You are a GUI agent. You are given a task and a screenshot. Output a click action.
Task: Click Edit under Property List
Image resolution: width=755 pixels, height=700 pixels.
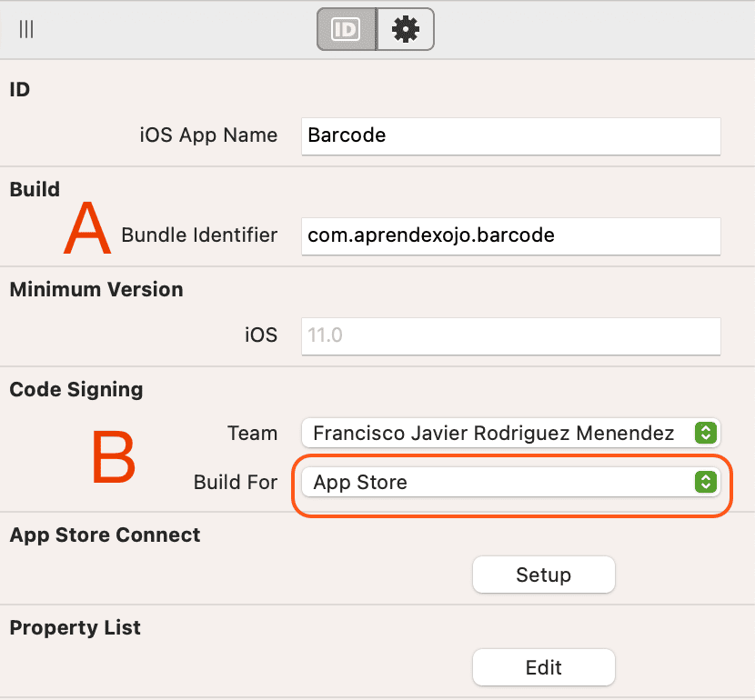[543, 667]
